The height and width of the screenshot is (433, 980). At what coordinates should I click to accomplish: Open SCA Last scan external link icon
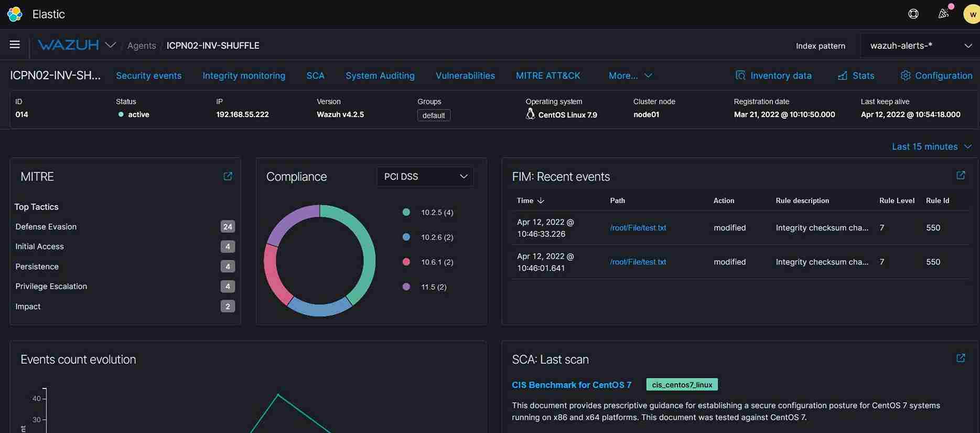961,358
